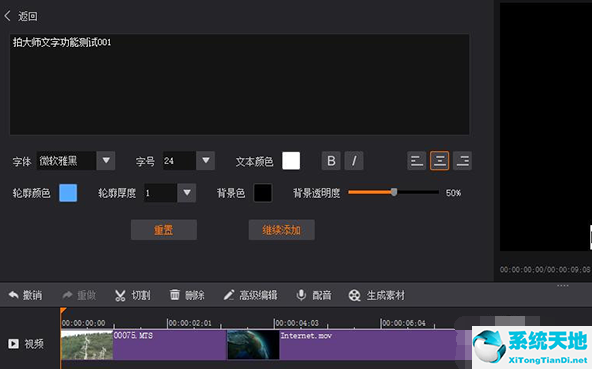Click timeline ruler at 00:00:06:04
The image size is (592, 369).
click(403, 323)
